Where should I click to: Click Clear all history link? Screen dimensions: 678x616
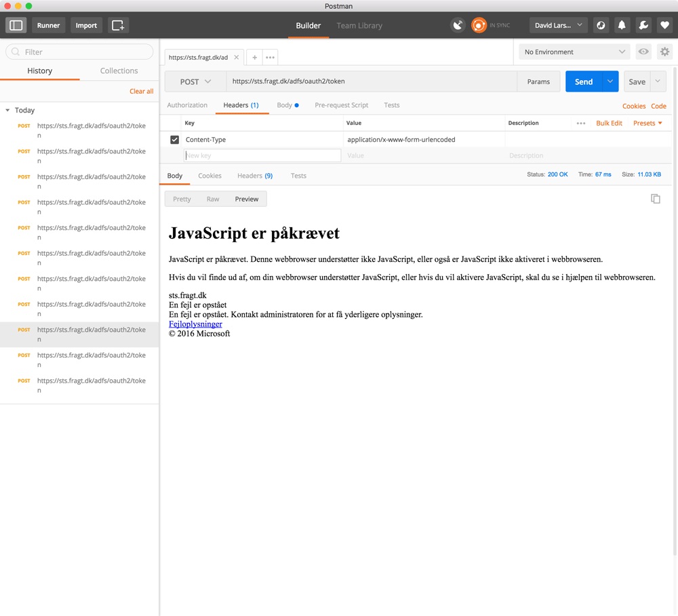[x=142, y=92]
